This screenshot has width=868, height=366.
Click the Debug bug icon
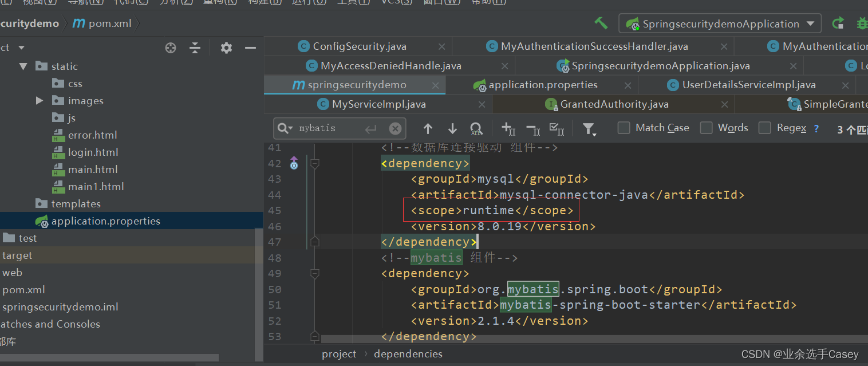point(862,23)
